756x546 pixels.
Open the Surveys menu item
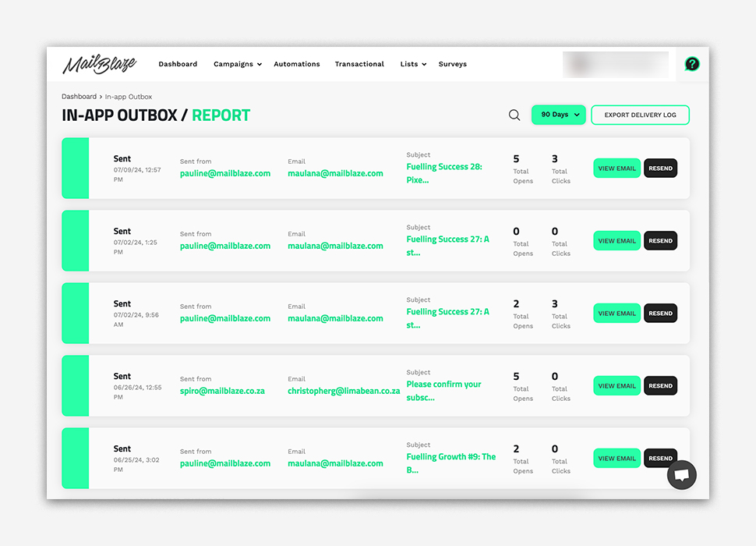(452, 64)
